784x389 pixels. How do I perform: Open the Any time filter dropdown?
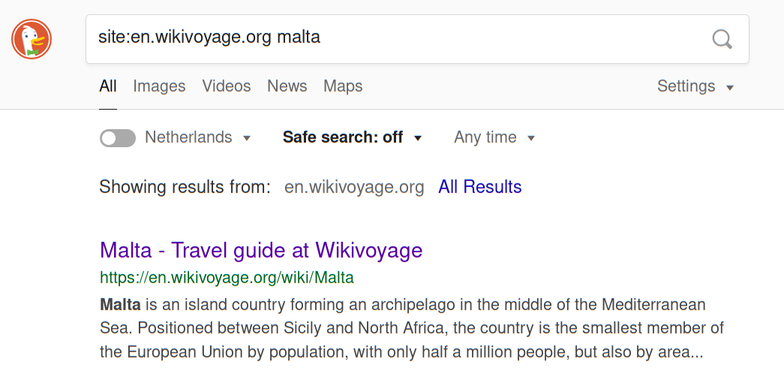tap(494, 138)
